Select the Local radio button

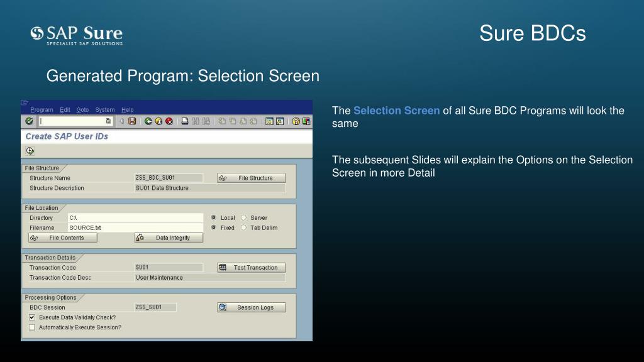(x=214, y=217)
